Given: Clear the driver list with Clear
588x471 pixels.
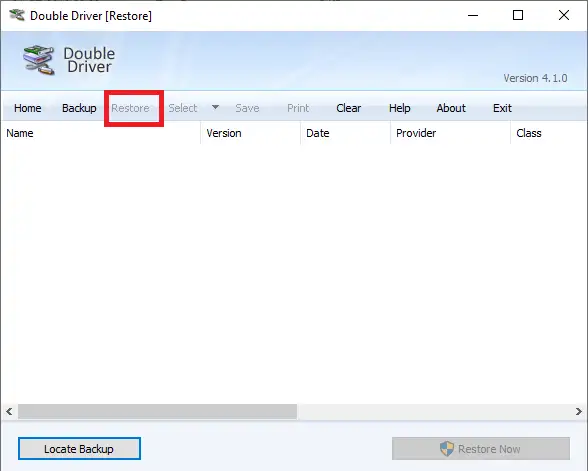Looking at the screenshot, I should 348,108.
